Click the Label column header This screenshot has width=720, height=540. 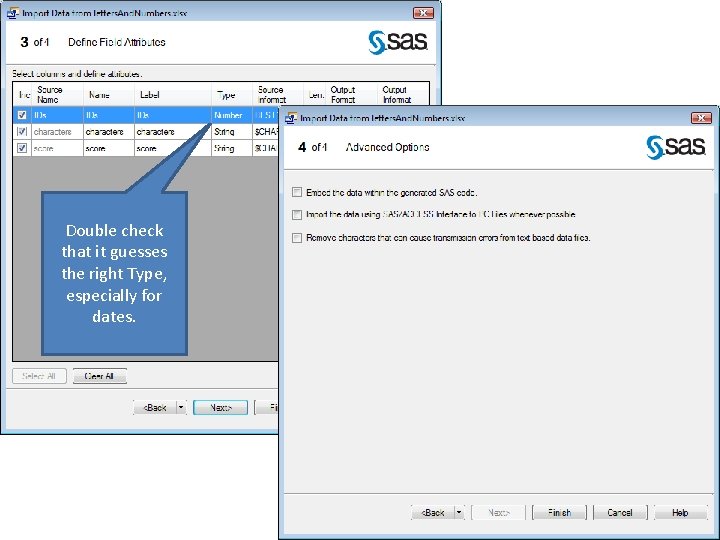click(173, 95)
